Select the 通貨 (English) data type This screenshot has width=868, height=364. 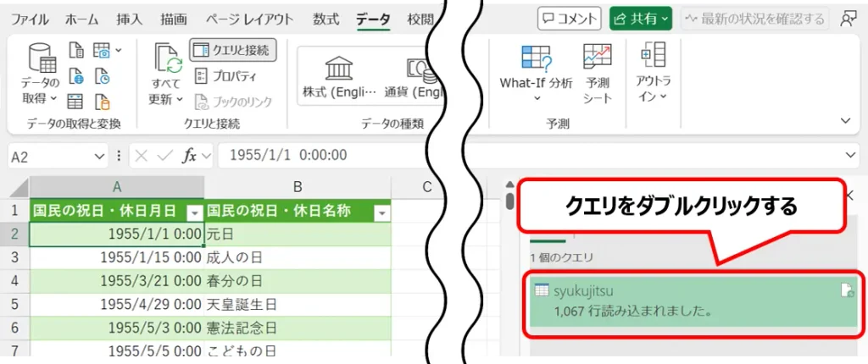(412, 77)
